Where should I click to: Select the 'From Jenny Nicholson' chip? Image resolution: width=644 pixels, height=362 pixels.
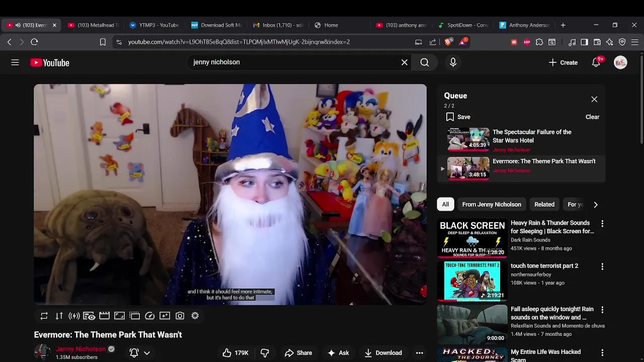[492, 205]
